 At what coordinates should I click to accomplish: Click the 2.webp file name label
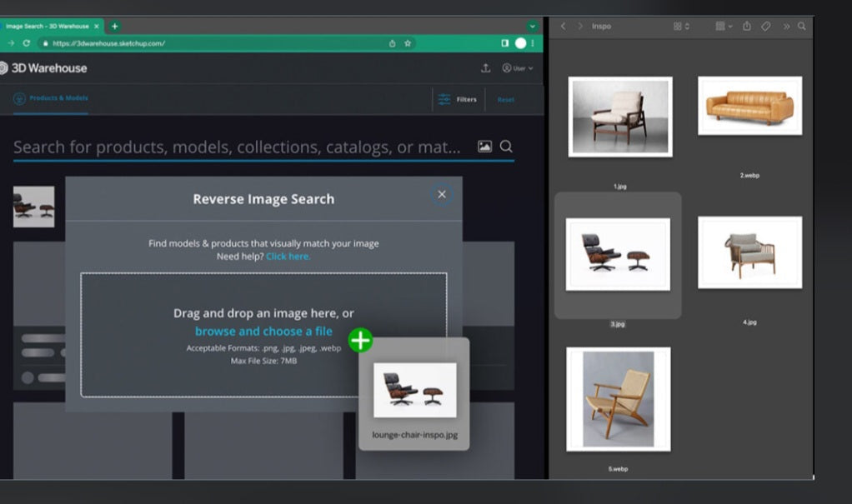749,176
